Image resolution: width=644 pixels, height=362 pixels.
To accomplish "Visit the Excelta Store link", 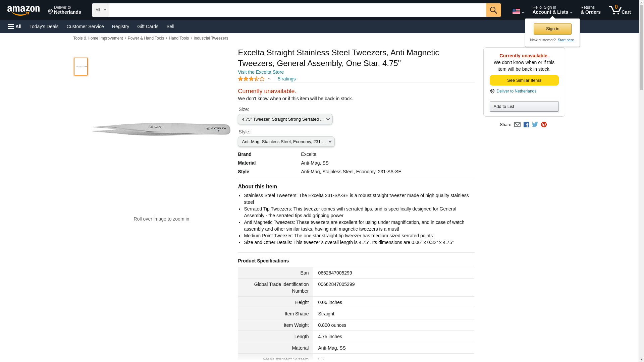I will point(261,72).
